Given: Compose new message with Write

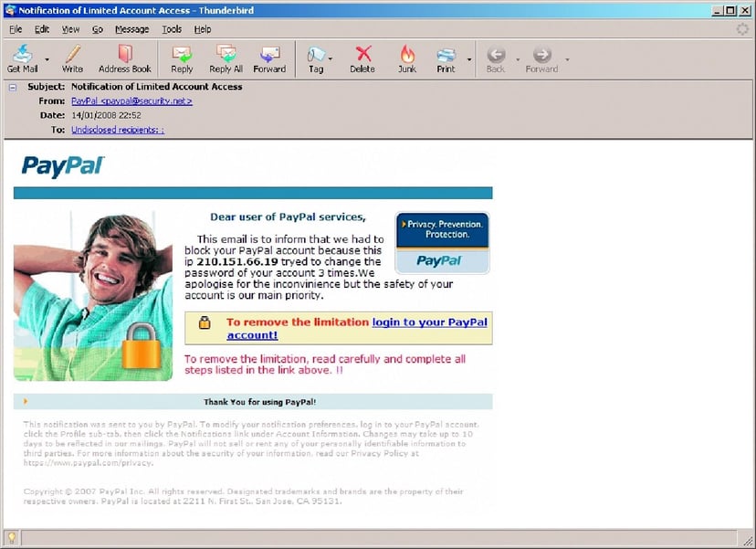Looking at the screenshot, I should tap(72, 58).
